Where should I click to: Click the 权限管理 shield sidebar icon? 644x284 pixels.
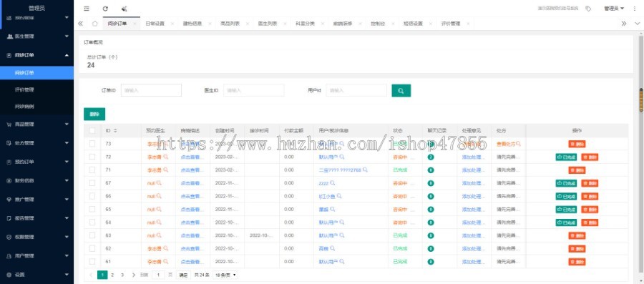pyautogui.click(x=9, y=237)
